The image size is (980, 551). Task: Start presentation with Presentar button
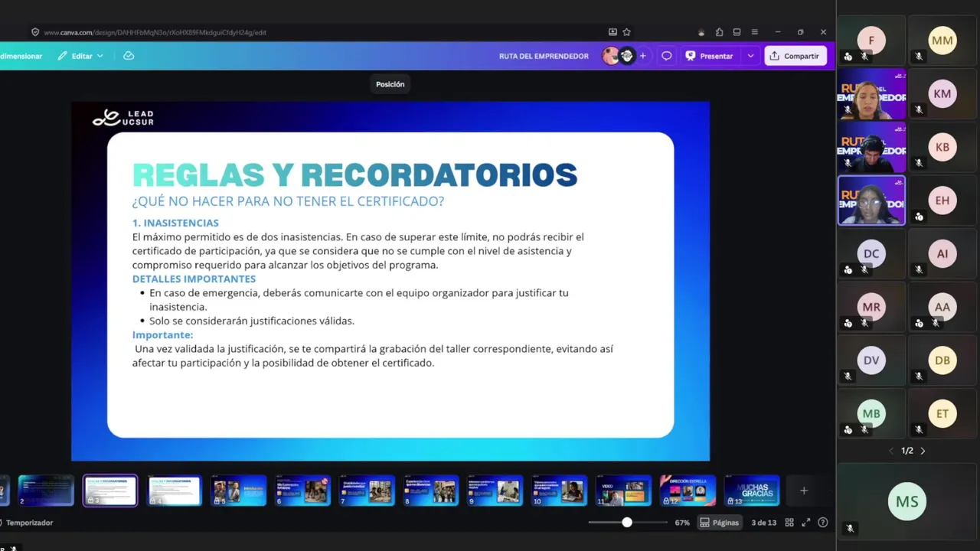pos(709,56)
